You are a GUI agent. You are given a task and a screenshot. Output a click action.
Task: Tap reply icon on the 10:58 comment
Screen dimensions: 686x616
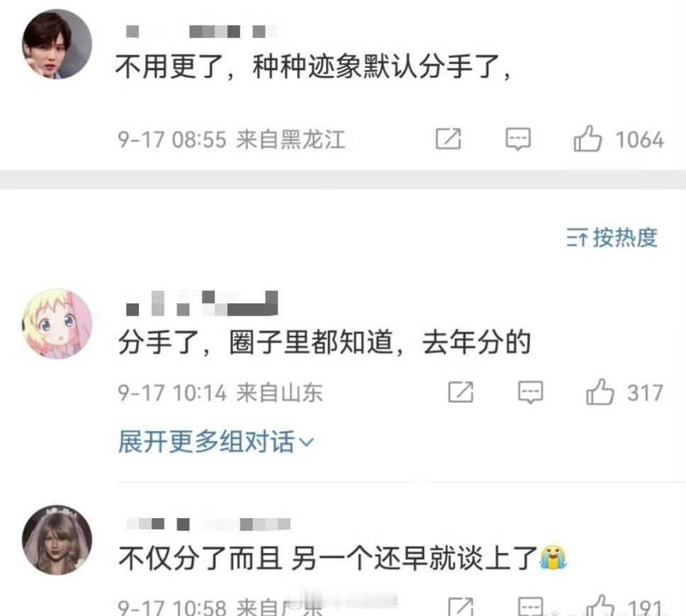click(530, 606)
